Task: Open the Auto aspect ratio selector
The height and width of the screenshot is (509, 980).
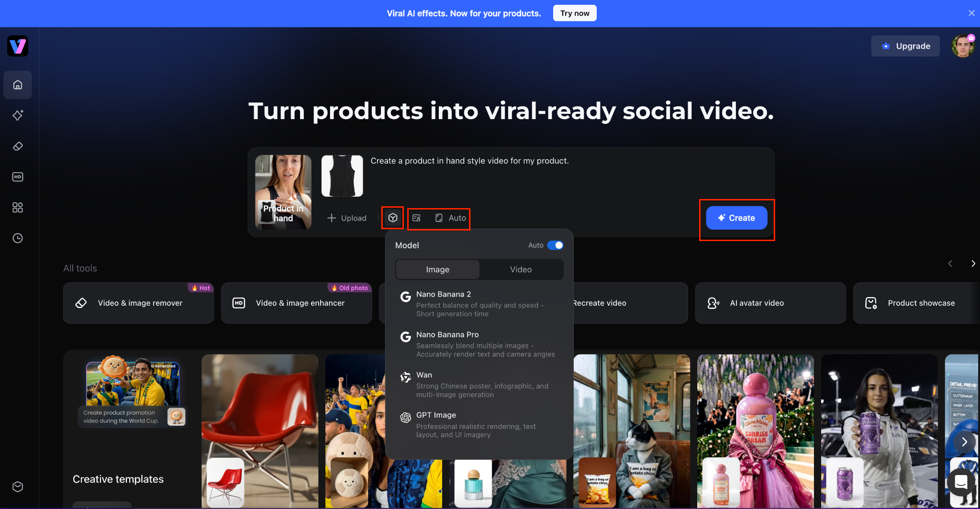Action: [450, 218]
